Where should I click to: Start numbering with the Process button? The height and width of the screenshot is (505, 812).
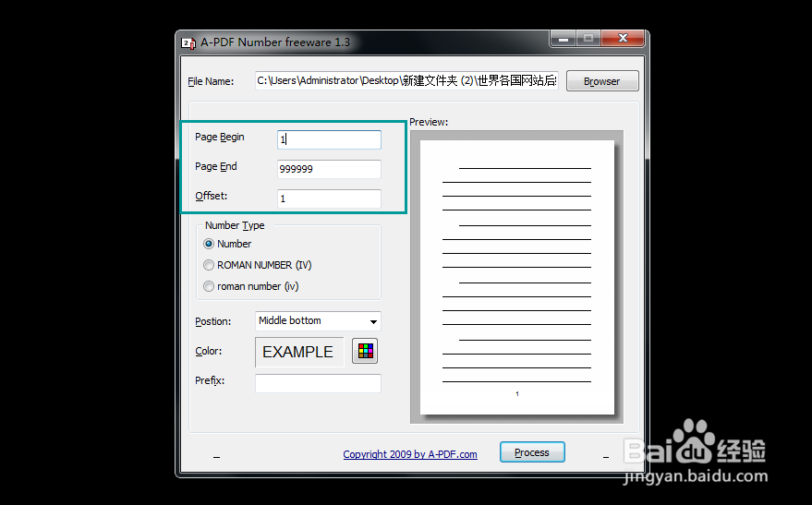[532, 452]
